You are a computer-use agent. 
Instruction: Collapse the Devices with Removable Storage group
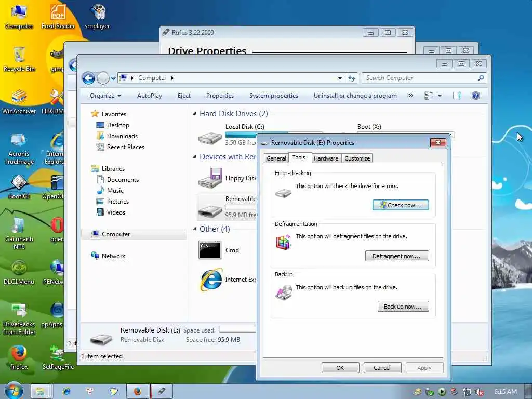click(194, 157)
